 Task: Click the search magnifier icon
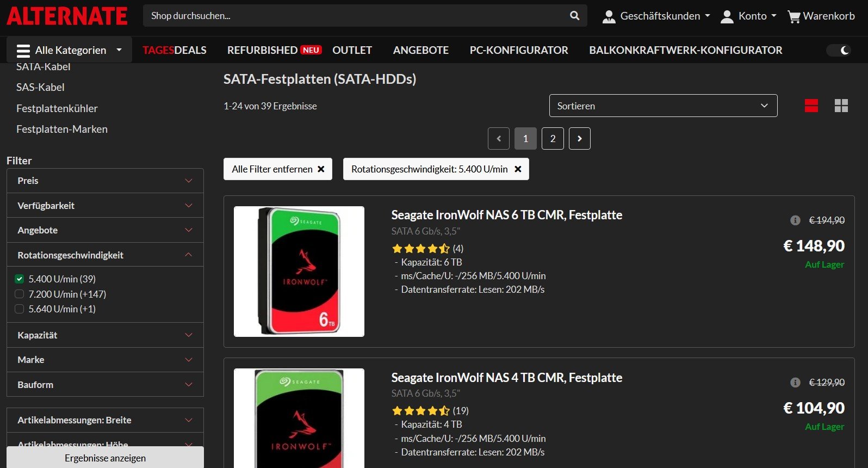(x=574, y=16)
